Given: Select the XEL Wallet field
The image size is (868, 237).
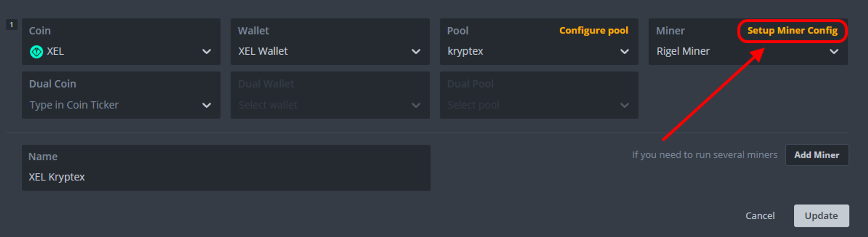Looking at the screenshot, I should click(x=330, y=42).
